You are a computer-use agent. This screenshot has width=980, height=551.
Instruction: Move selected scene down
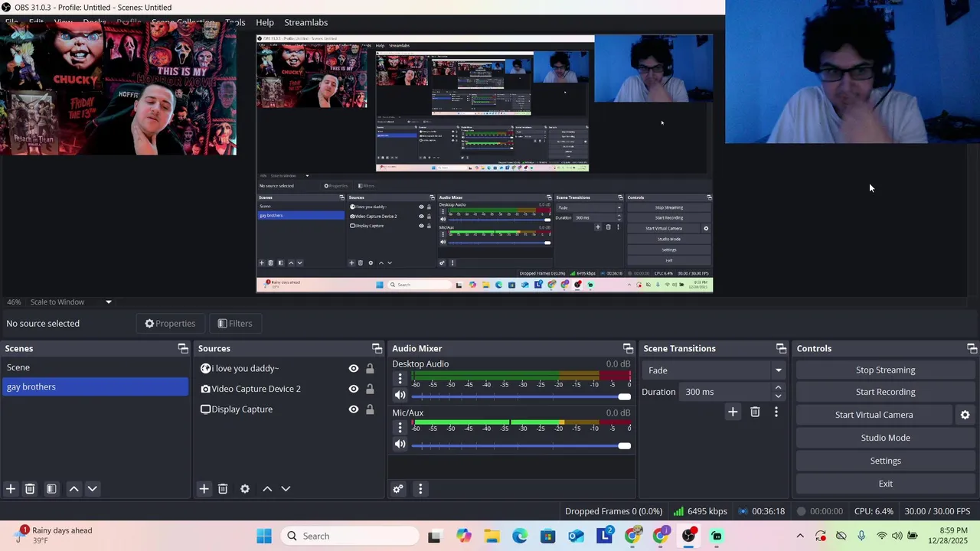click(92, 489)
